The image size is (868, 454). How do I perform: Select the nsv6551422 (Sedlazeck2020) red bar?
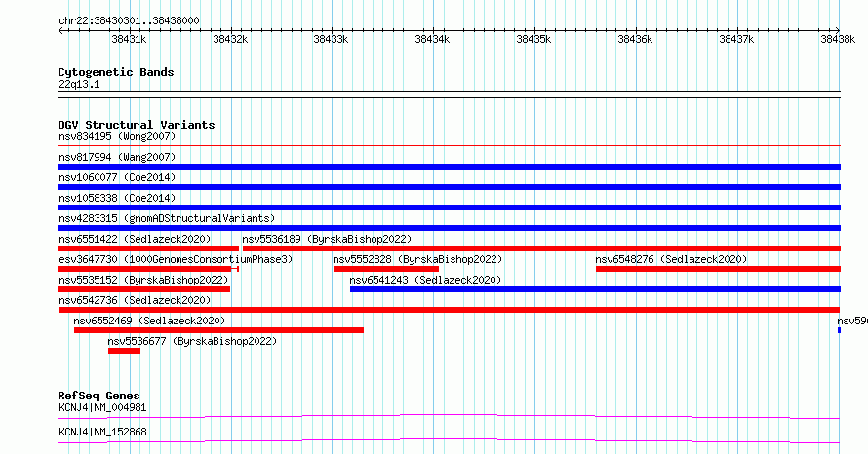148,248
